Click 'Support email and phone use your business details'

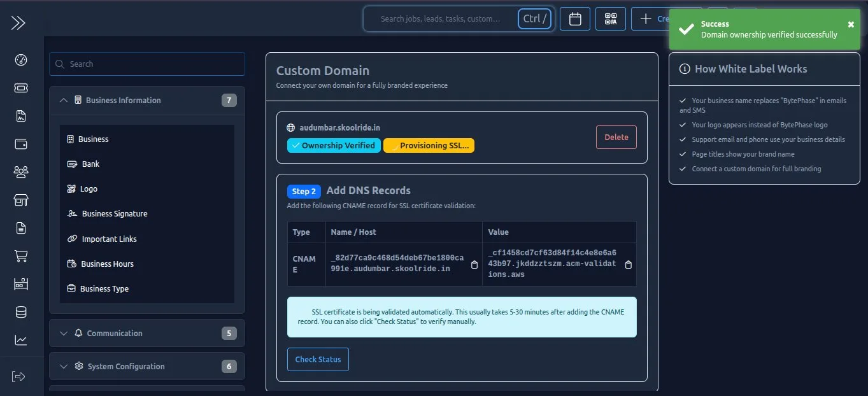pyautogui.click(x=769, y=139)
